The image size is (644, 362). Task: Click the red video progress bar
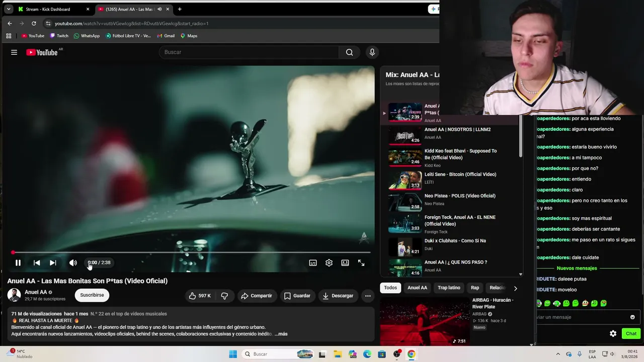click(x=191, y=252)
